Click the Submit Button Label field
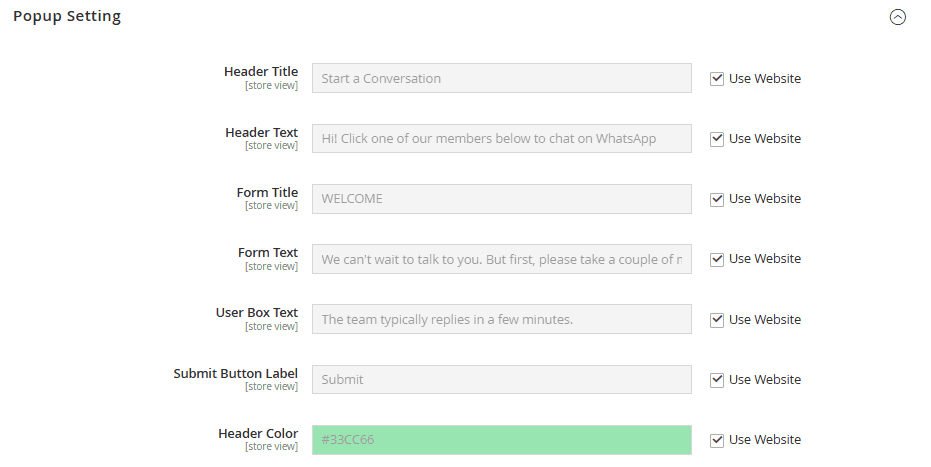This screenshot has width=931, height=467. pyautogui.click(x=501, y=380)
